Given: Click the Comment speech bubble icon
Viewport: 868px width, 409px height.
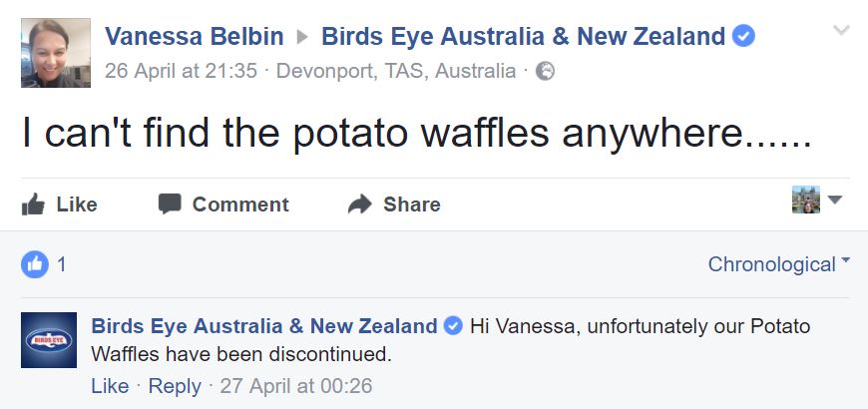Looking at the screenshot, I should click(x=170, y=204).
